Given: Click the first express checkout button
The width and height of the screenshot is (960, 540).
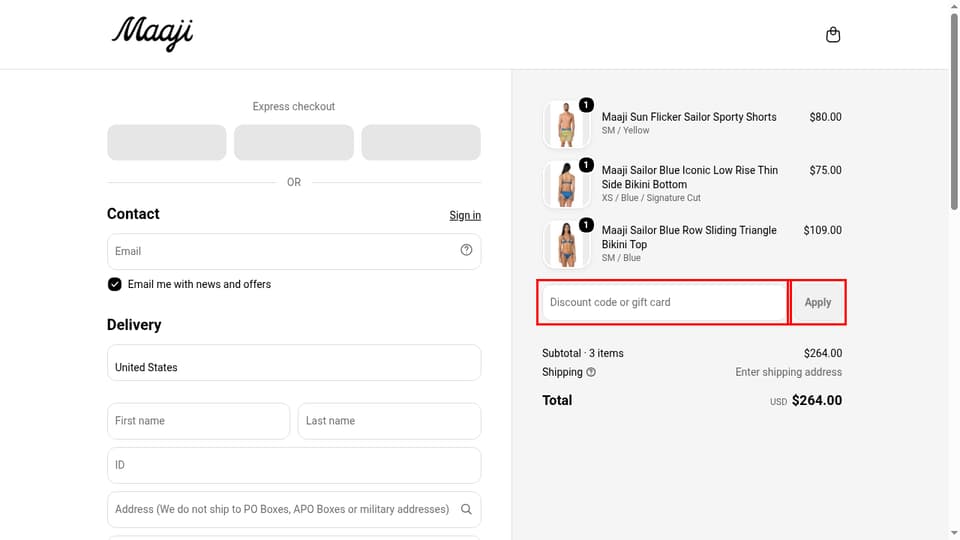Looking at the screenshot, I should pos(167,143).
